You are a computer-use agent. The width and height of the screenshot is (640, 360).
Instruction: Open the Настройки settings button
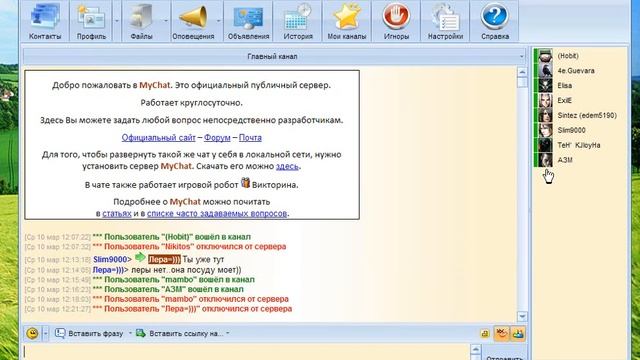coord(445,21)
